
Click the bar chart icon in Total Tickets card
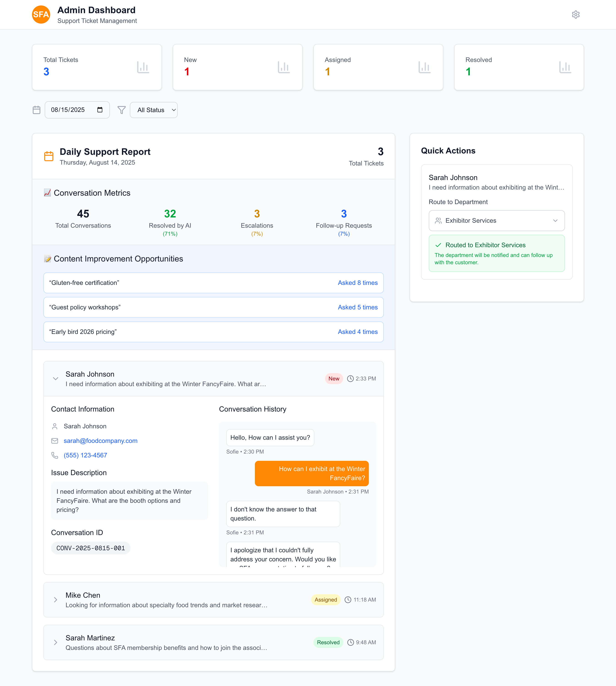(143, 67)
